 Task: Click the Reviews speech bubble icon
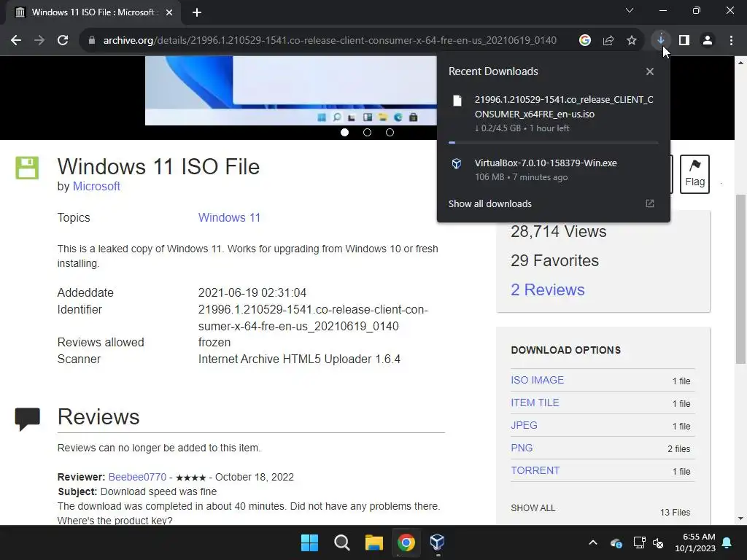27,419
